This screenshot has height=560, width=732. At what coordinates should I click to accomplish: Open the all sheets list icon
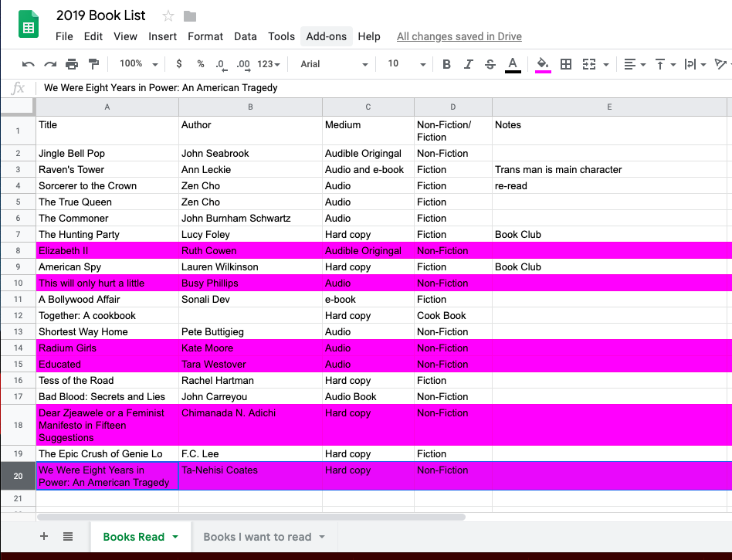click(x=68, y=536)
